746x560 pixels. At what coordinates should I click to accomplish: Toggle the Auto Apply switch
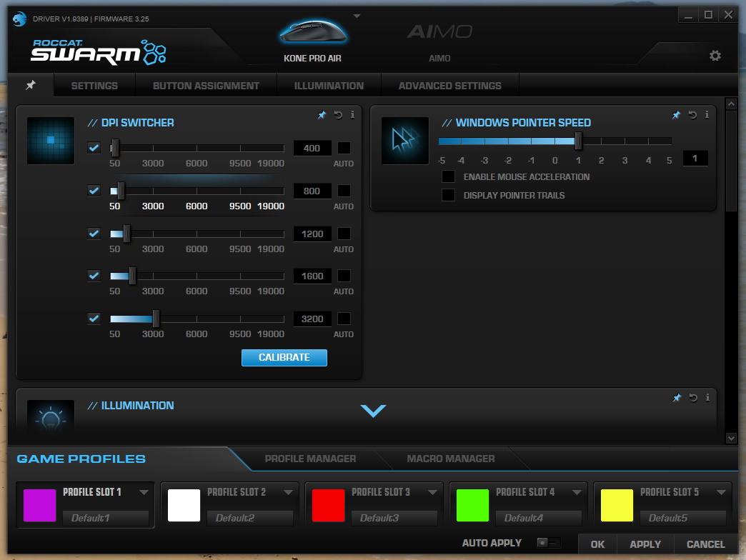(549, 542)
